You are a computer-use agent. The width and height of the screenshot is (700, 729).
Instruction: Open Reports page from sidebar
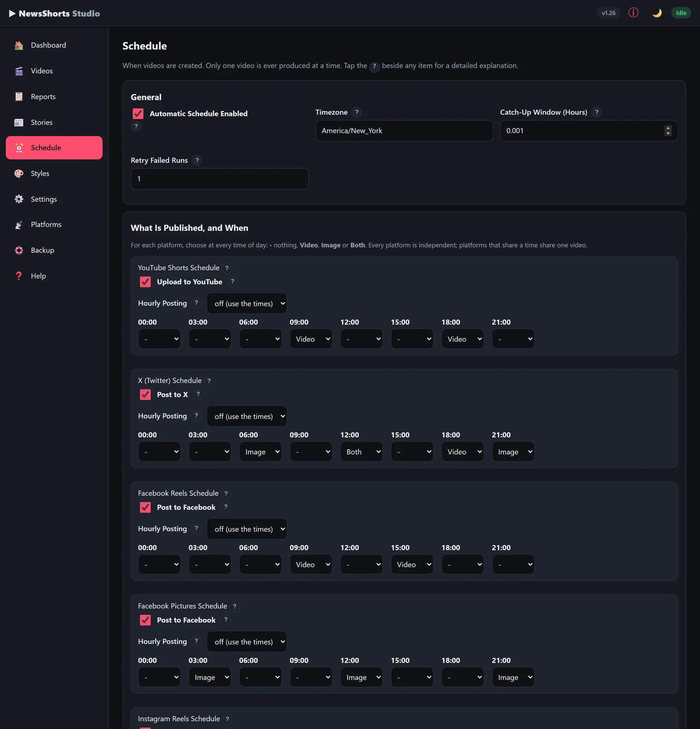click(x=54, y=96)
